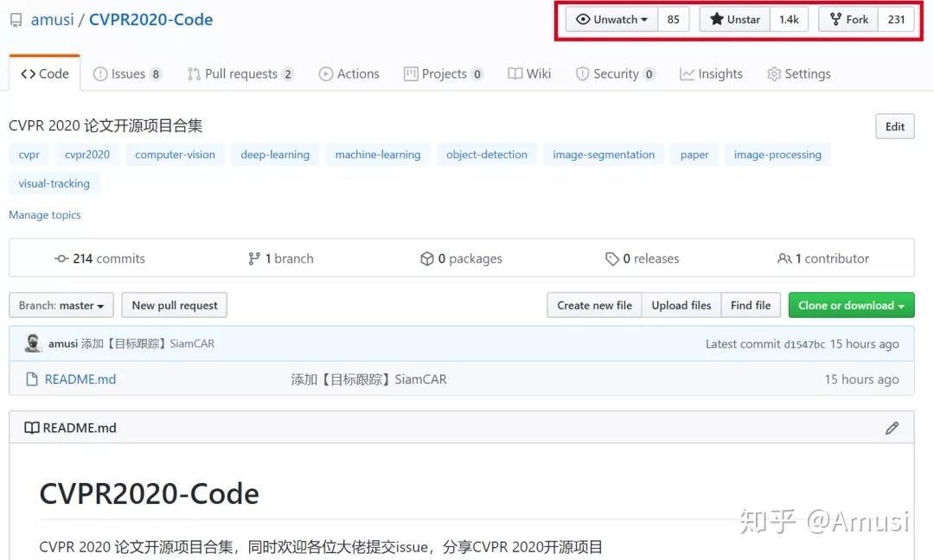Open the Manage topics link

[44, 214]
